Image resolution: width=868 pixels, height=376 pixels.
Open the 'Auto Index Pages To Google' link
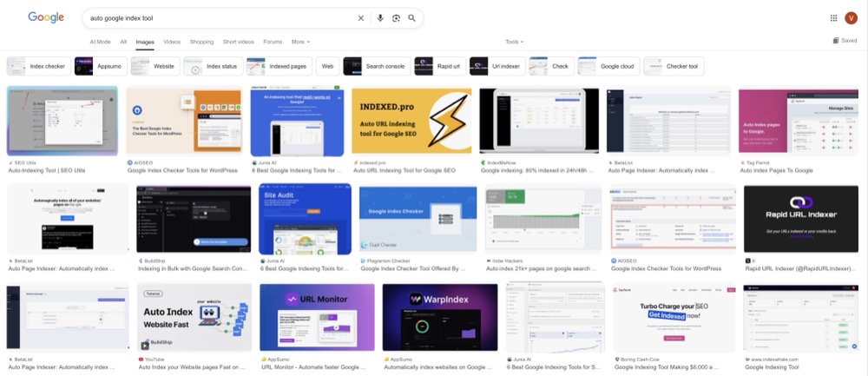pos(776,170)
